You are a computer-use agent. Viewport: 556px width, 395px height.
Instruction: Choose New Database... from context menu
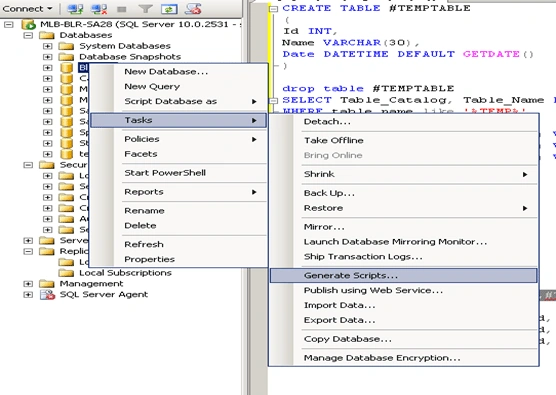coord(178,72)
